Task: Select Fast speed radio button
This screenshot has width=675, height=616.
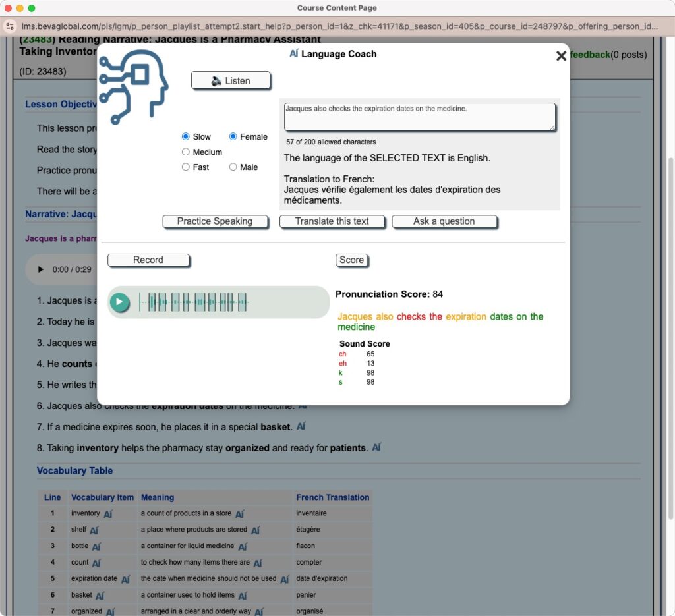Action: [x=185, y=167]
